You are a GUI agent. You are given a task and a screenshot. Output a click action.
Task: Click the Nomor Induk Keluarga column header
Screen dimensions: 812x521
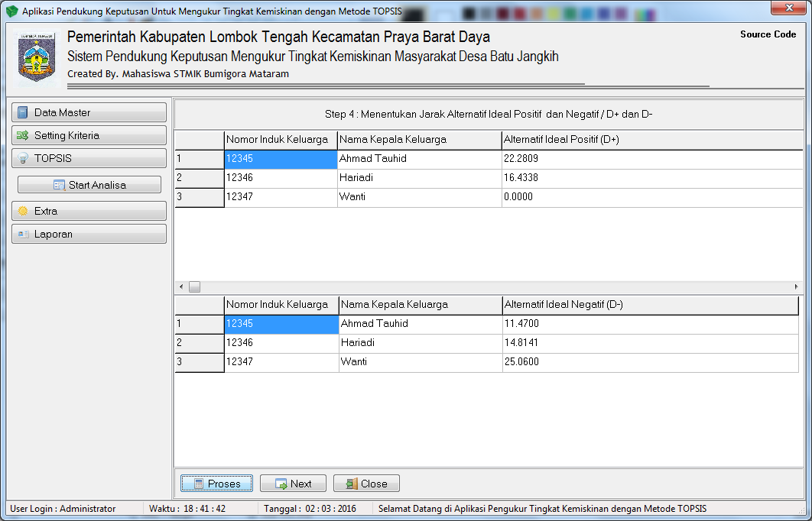coord(279,140)
